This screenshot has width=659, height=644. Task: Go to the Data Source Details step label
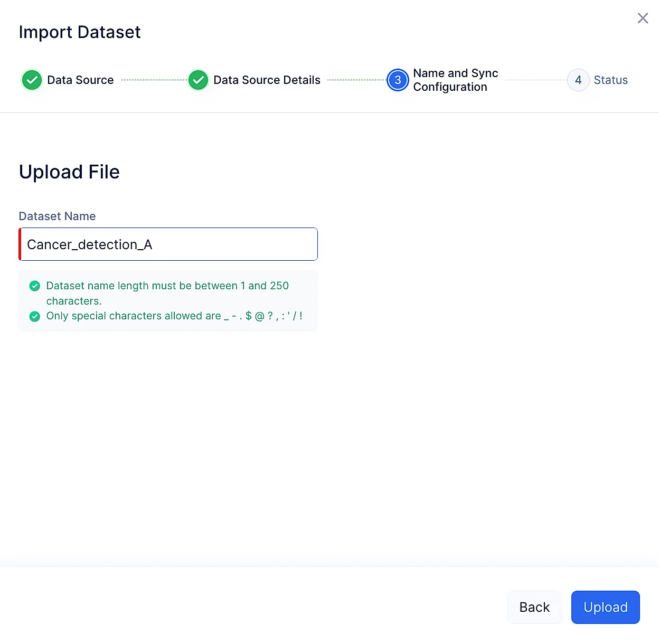(267, 80)
